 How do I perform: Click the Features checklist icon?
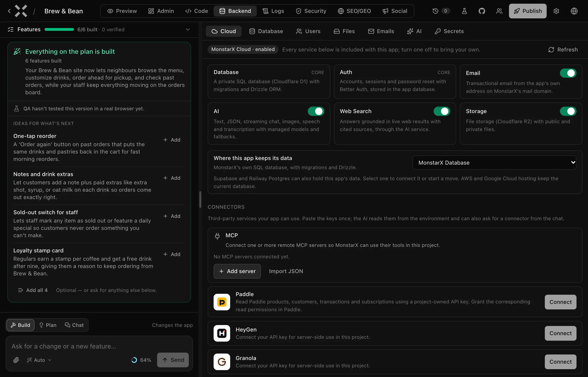11,29
